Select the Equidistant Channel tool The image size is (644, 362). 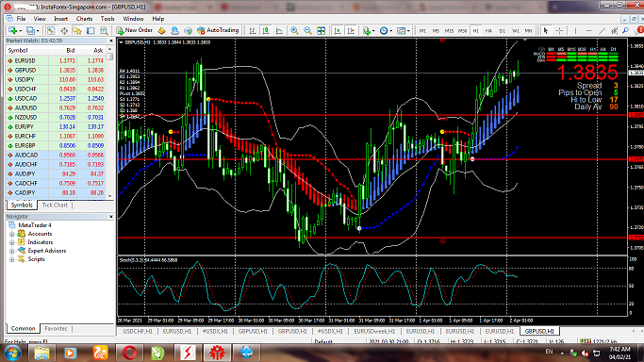point(614,31)
